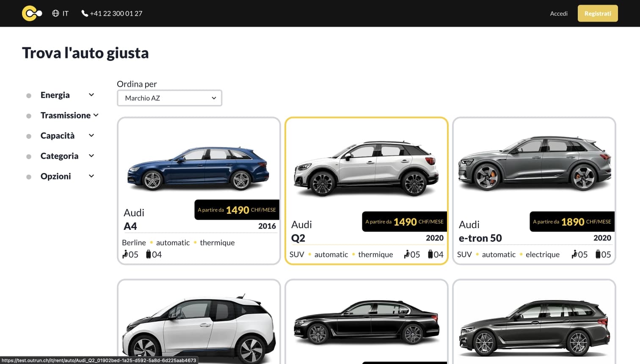
Task: Click the luggage icon on Audi A4 card
Action: (149, 254)
